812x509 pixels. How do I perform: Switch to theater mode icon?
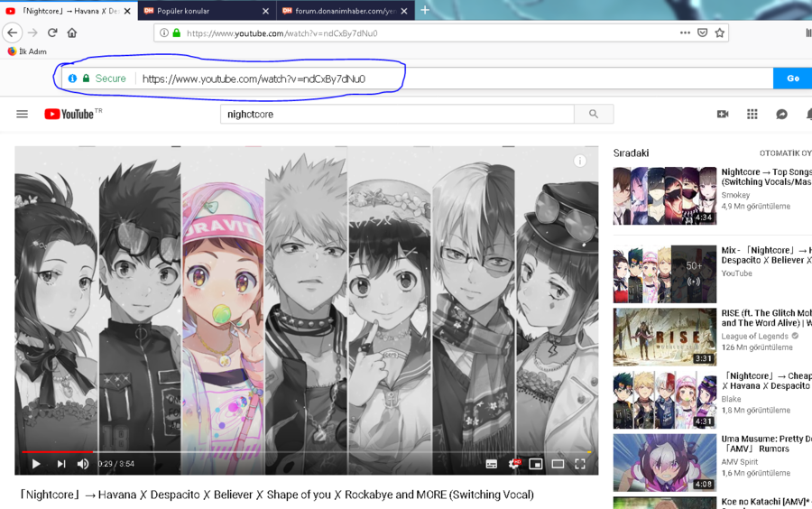pos(558,464)
